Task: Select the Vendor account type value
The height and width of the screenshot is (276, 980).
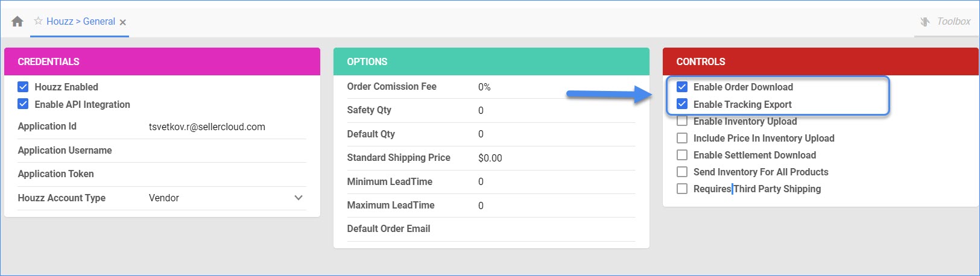Action: click(164, 198)
